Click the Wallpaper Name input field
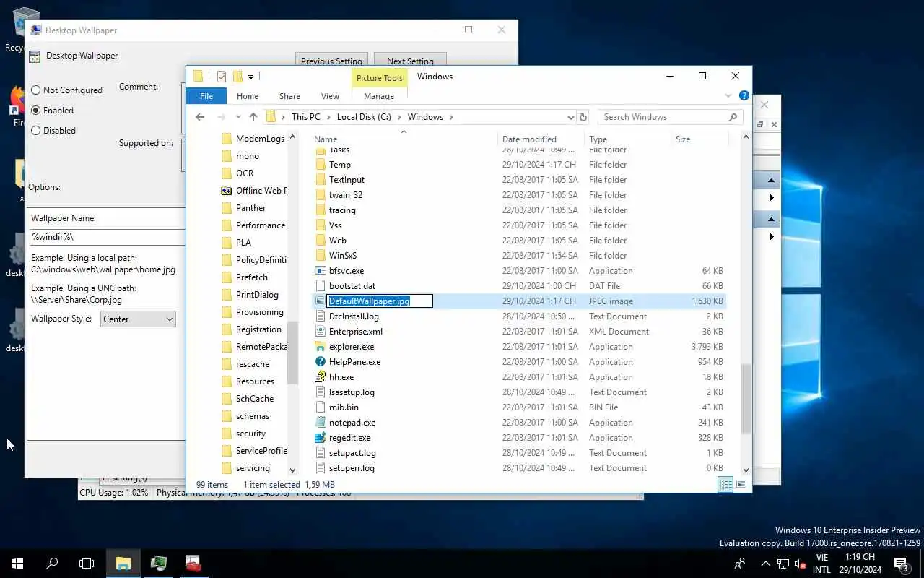Viewport: 924px width, 578px height. pos(108,237)
